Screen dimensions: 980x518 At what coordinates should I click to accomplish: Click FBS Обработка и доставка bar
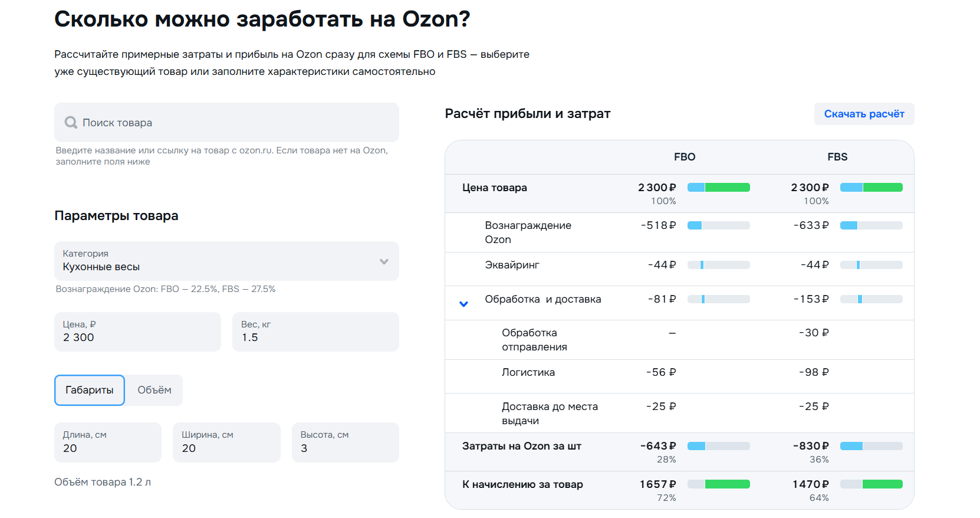[872, 299]
